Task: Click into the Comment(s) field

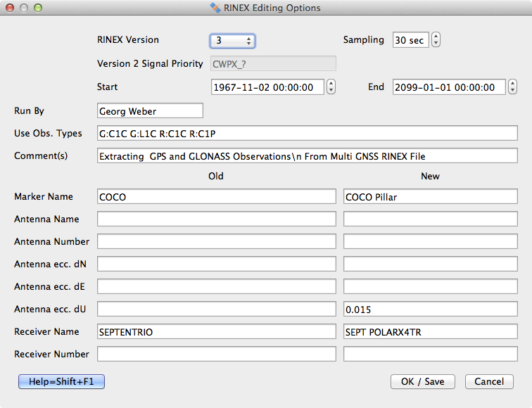Action: point(308,156)
